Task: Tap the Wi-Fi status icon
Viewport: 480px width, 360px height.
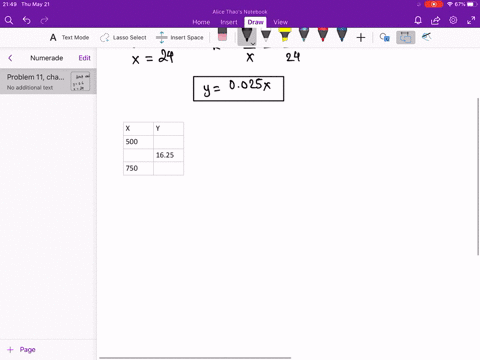Action: click(x=450, y=4)
